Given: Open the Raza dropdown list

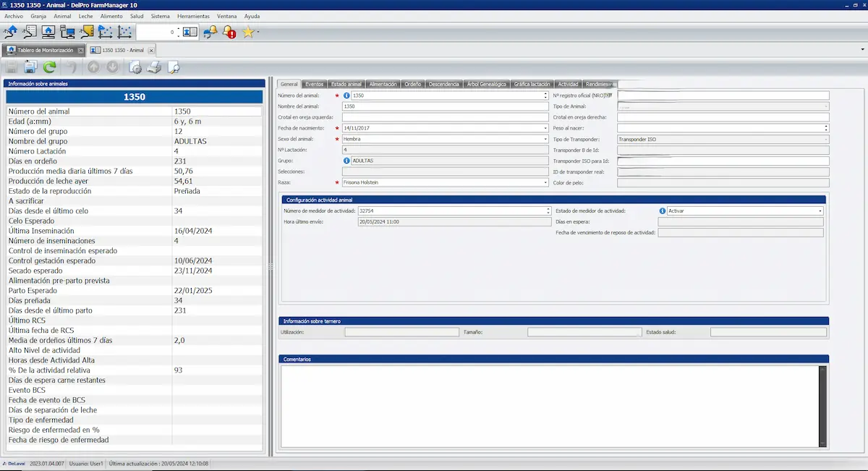Looking at the screenshot, I should (x=545, y=183).
